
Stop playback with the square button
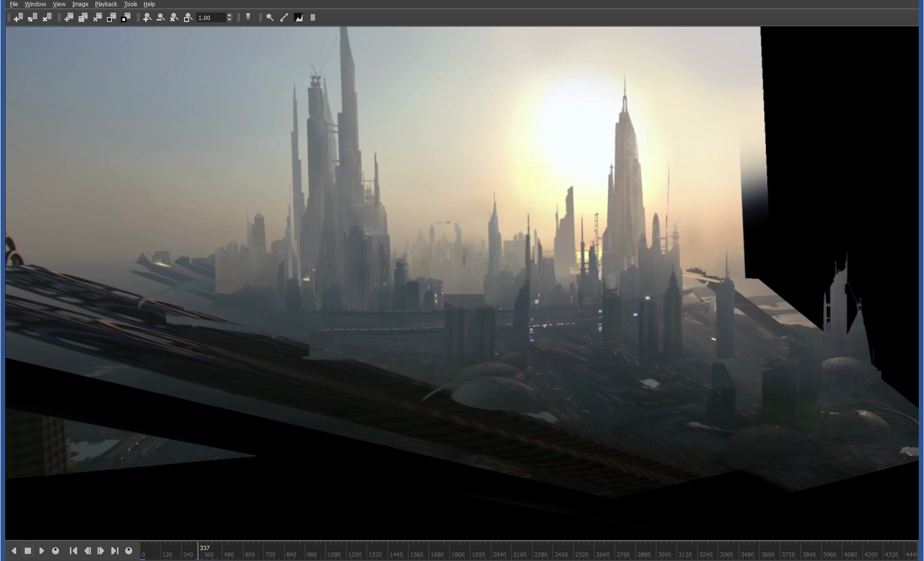click(x=28, y=551)
